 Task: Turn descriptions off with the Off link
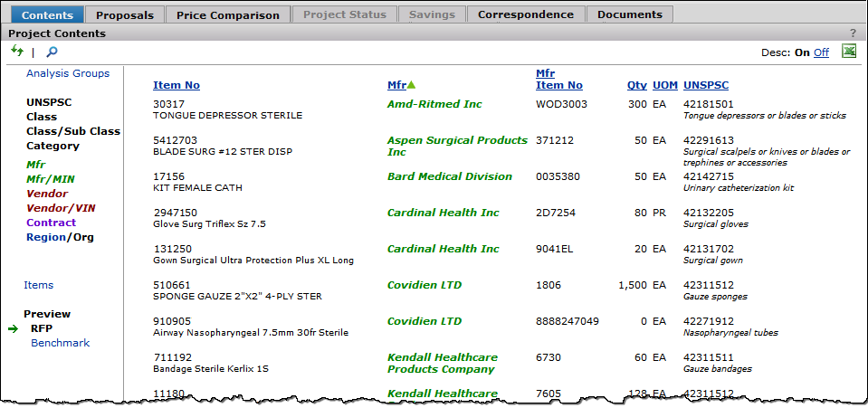pos(821,52)
